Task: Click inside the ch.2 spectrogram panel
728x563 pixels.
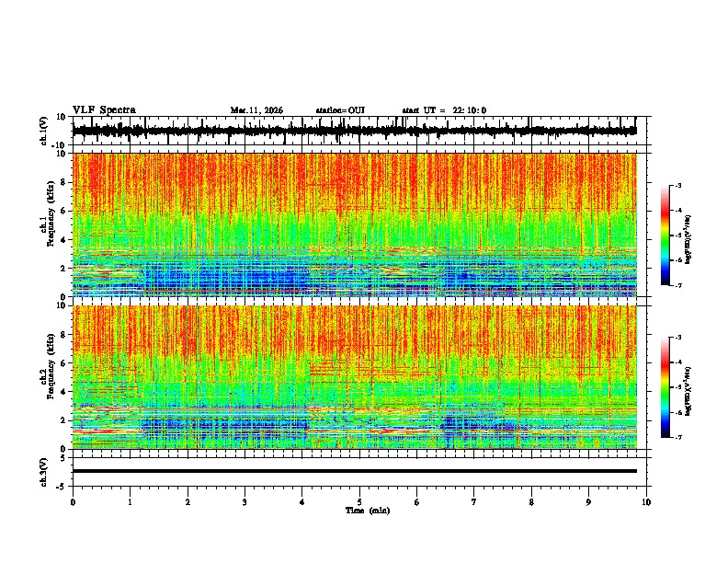Action: click(x=354, y=377)
